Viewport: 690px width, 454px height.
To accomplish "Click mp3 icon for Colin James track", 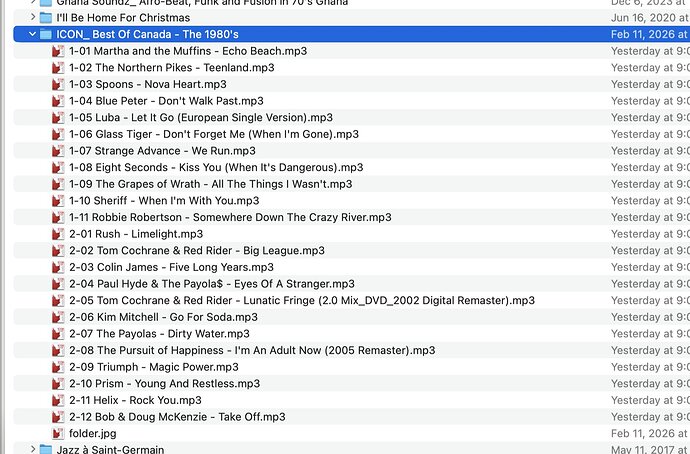I will click(58, 267).
